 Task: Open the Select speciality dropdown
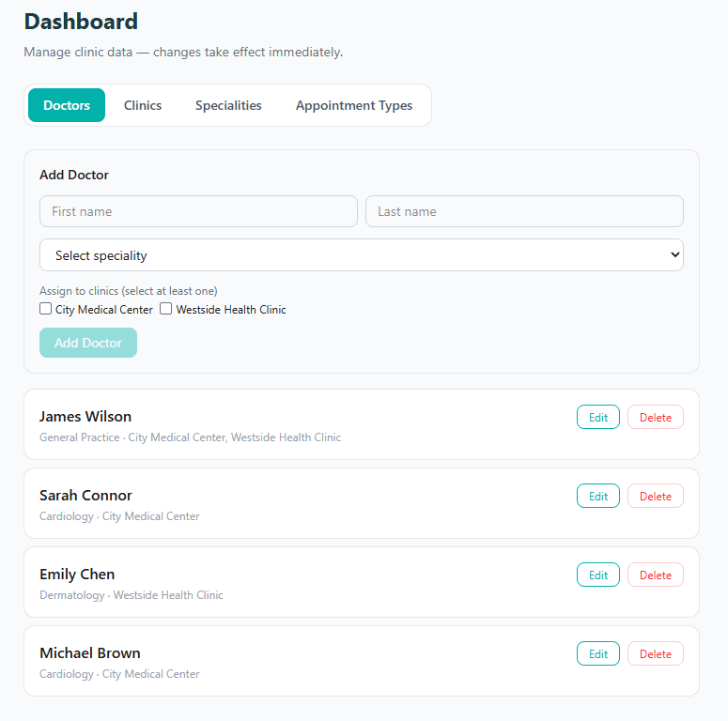point(362,255)
